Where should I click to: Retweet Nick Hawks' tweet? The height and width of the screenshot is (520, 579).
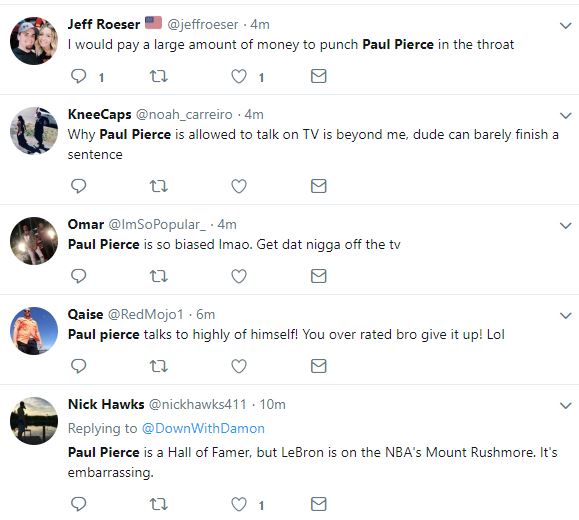tap(159, 504)
